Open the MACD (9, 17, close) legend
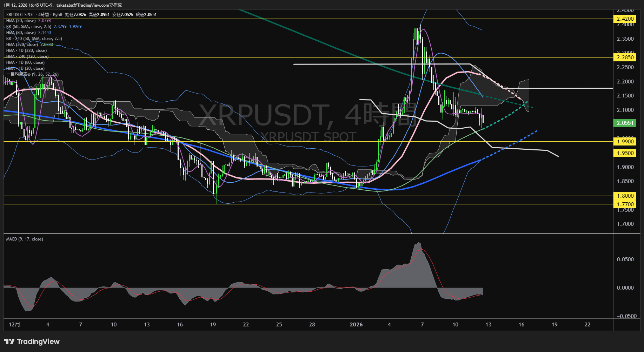 click(25, 239)
